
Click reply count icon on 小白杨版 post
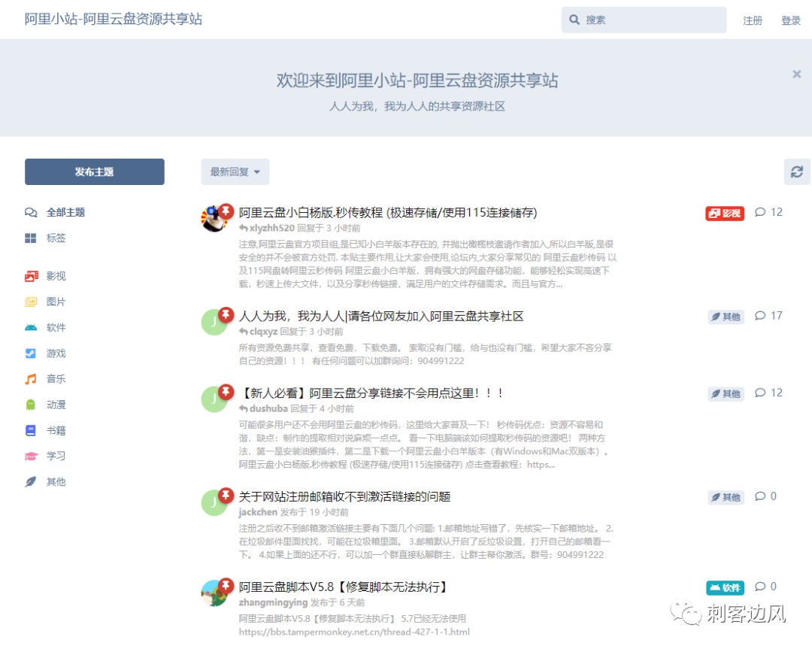click(x=759, y=212)
